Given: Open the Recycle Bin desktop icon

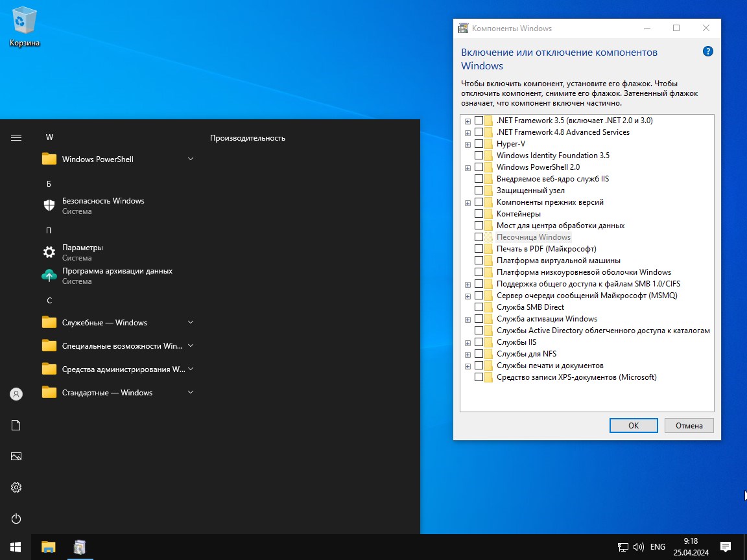Looking at the screenshot, I should pyautogui.click(x=24, y=27).
